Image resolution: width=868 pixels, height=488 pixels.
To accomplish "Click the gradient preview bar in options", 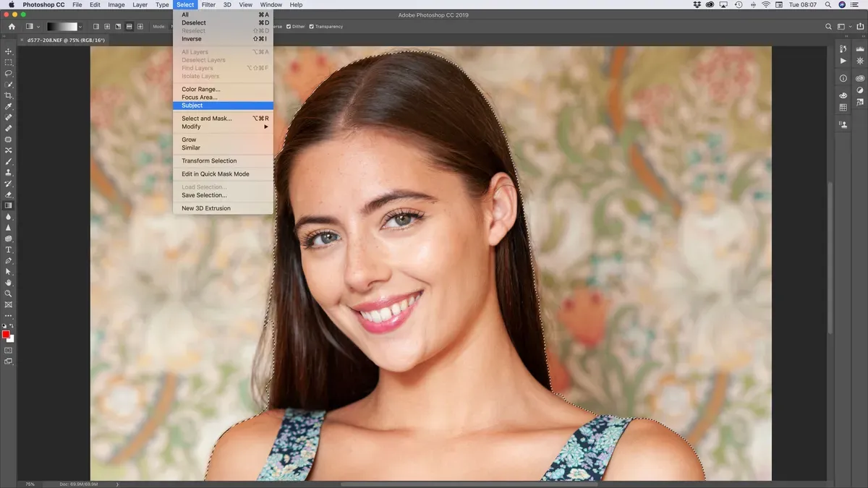I will [x=62, y=27].
